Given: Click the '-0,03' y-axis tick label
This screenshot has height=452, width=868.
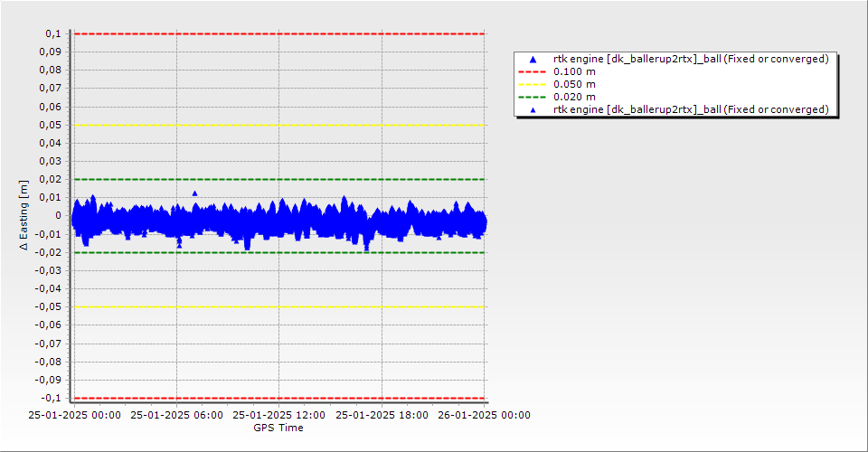Looking at the screenshot, I should point(48,270).
